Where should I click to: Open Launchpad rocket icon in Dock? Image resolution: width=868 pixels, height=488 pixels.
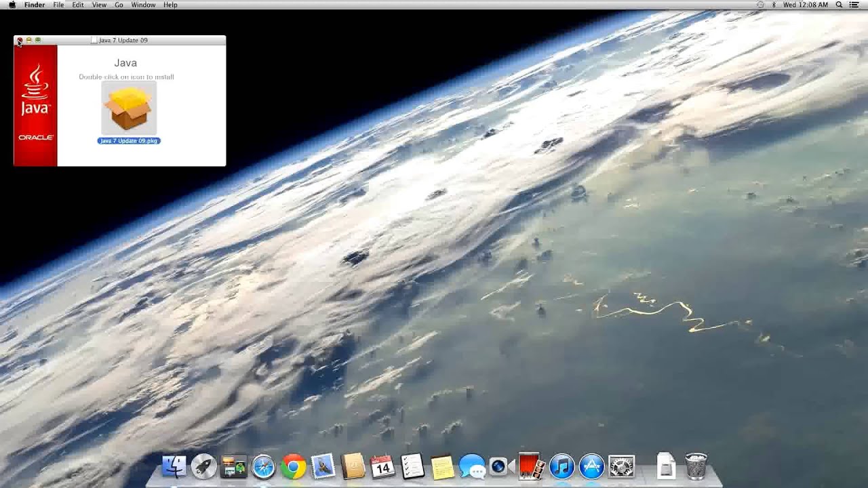pyautogui.click(x=203, y=466)
